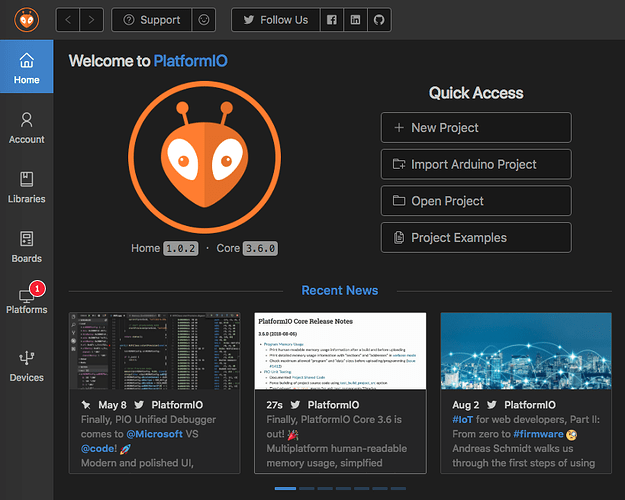Click the #firmware hashtag link
This screenshot has width=625, height=500.
coord(538,434)
